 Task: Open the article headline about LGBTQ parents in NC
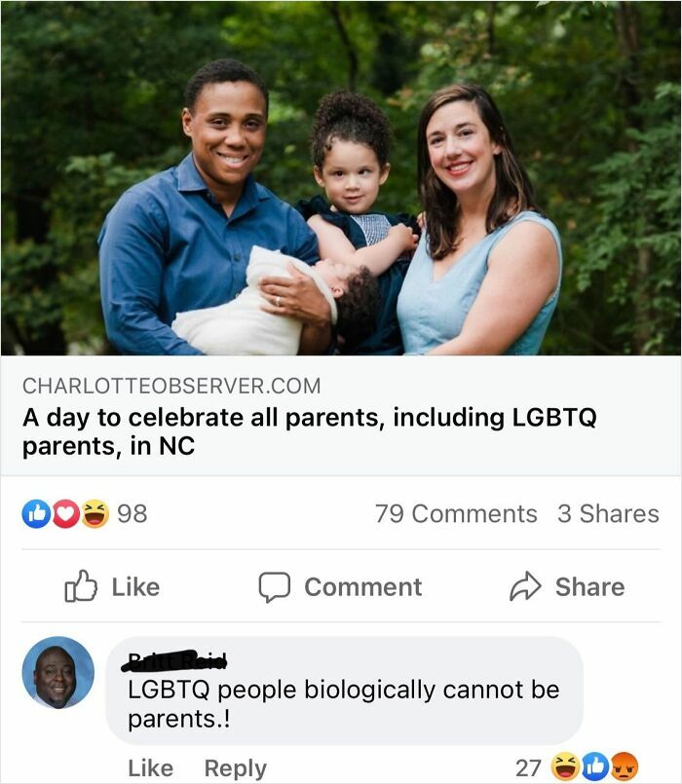tap(309, 433)
